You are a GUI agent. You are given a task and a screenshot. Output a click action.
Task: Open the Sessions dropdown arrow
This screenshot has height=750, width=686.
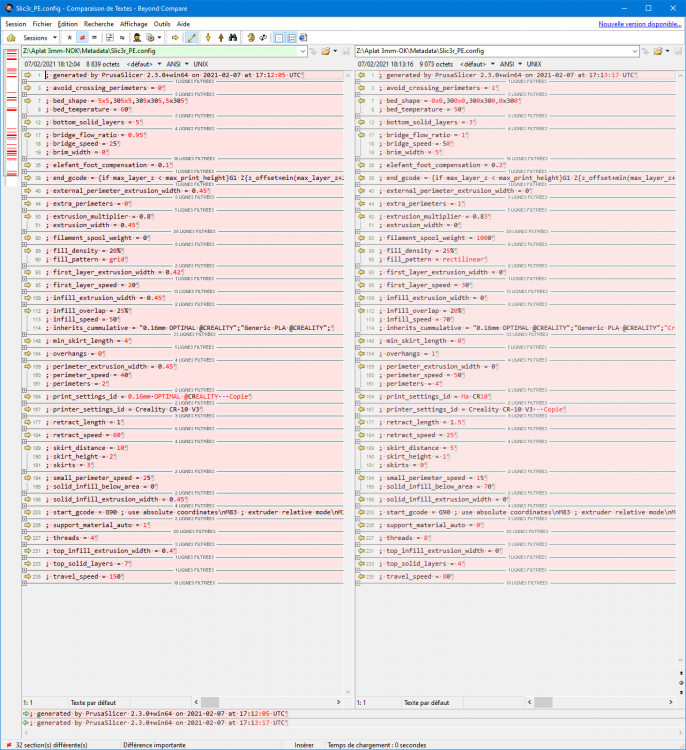(55, 37)
